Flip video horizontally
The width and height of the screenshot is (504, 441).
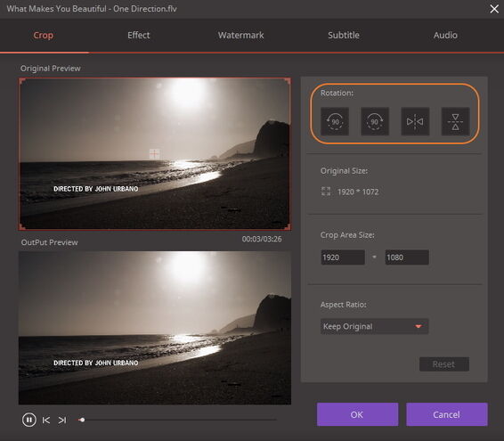tap(415, 121)
